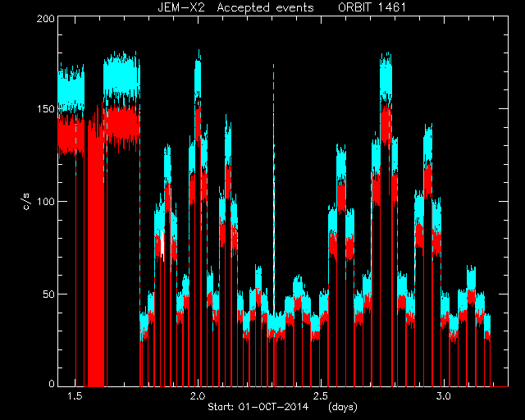
Task: Click the cyan peak near day 2.77
Action: [x=386, y=79]
